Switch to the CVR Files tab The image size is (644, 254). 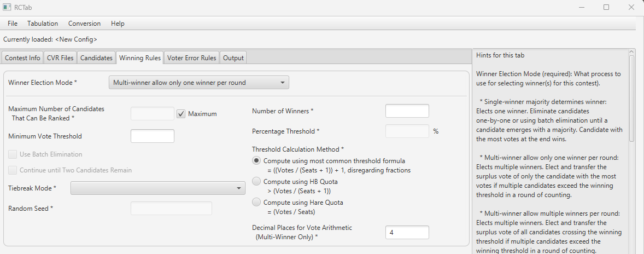60,58
